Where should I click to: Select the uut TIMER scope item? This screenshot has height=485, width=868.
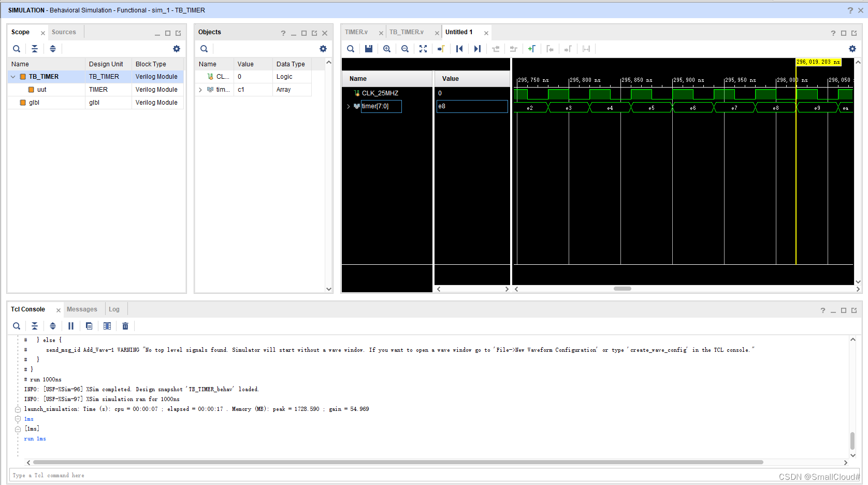coord(41,90)
